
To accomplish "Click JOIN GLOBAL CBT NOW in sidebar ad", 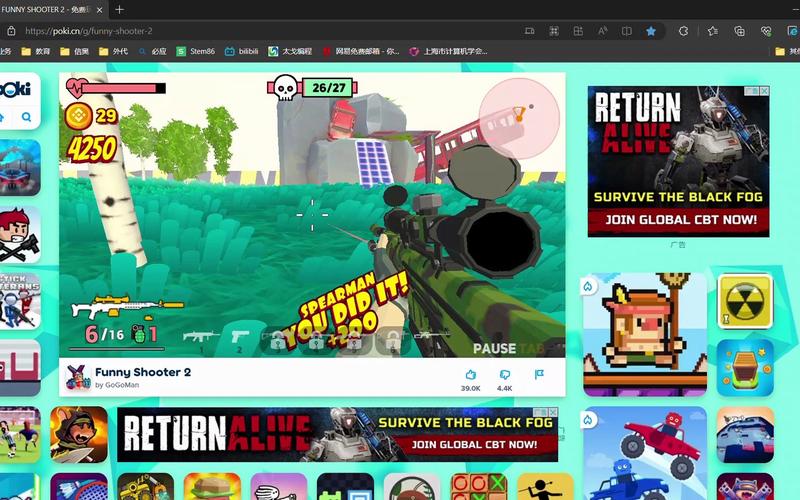I will (681, 220).
